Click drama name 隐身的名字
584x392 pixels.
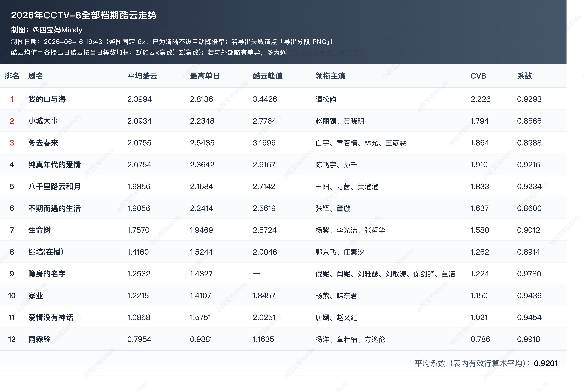[47, 274]
